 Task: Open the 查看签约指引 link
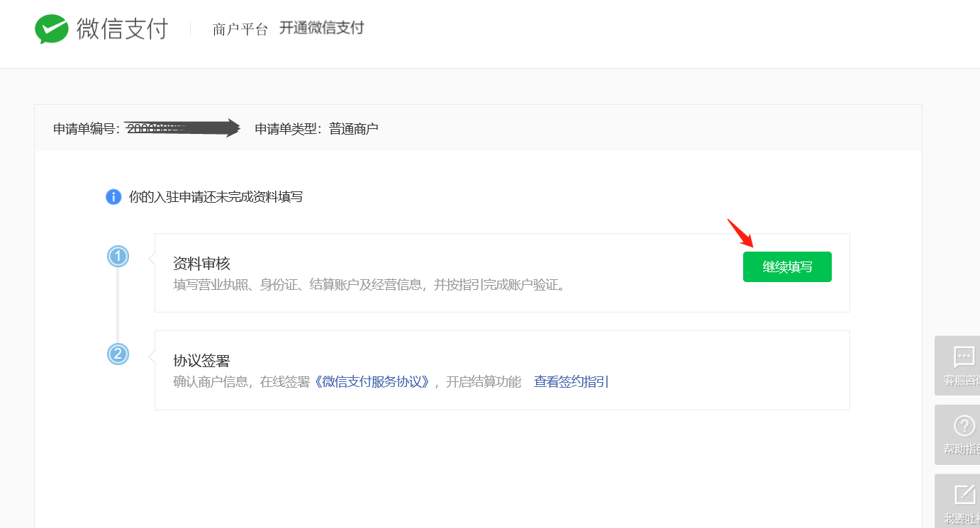pyautogui.click(x=572, y=382)
